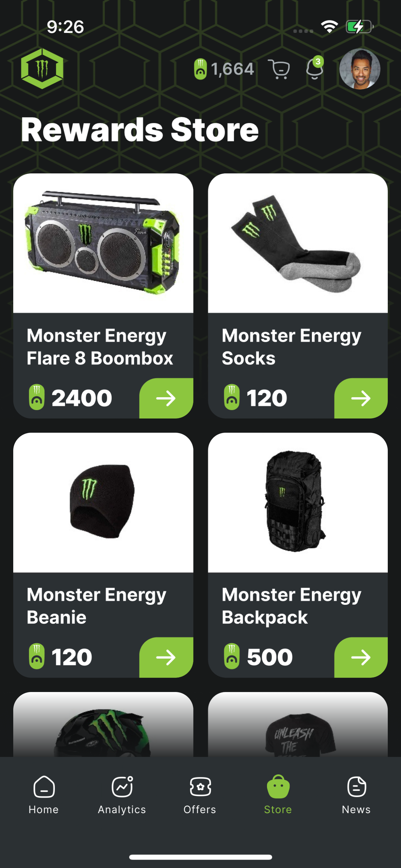Open the shopping cart icon
This screenshot has height=868, width=401.
point(279,69)
